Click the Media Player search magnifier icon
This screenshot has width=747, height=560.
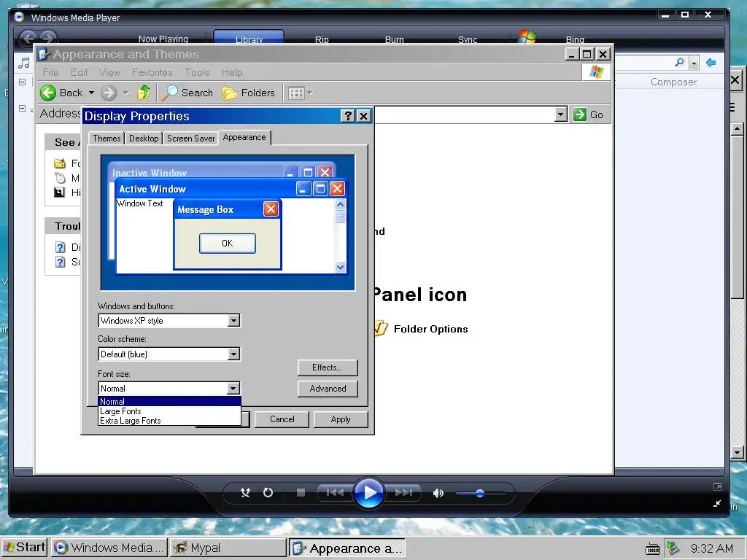point(680,63)
